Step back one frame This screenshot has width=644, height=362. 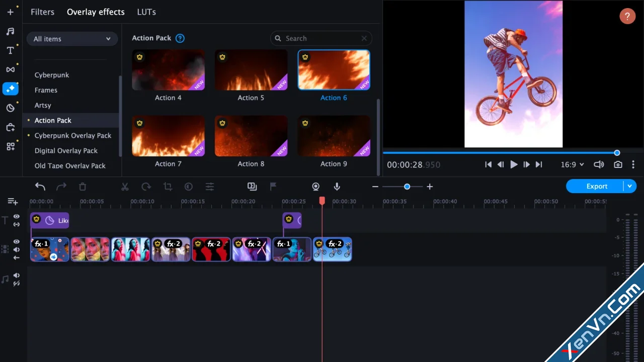click(501, 164)
